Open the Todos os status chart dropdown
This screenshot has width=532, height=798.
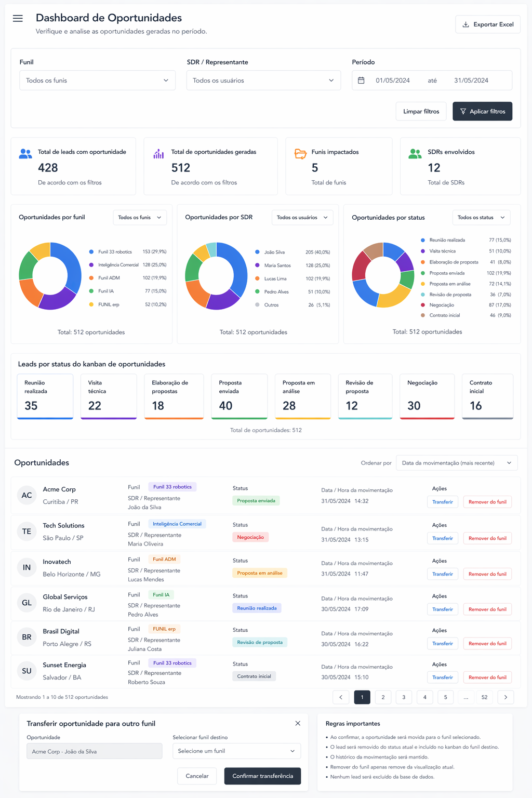pyautogui.click(x=481, y=218)
